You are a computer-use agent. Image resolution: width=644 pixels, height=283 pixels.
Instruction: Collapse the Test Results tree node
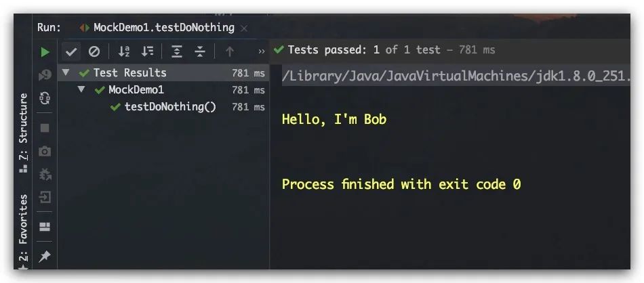point(66,72)
